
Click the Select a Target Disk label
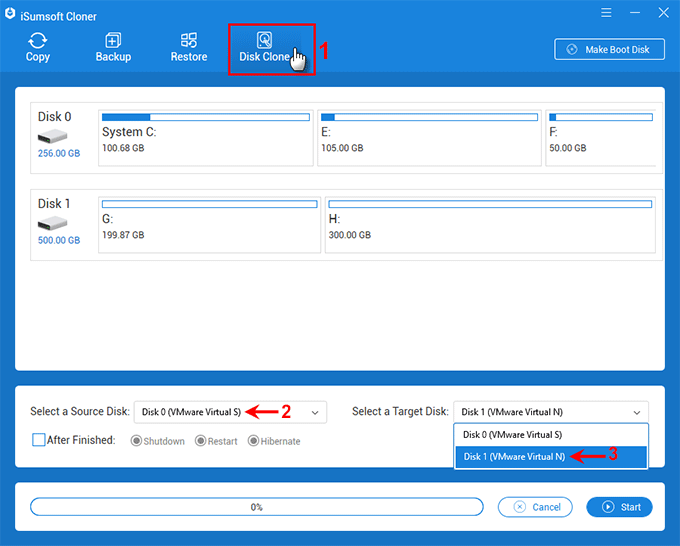tap(400, 411)
